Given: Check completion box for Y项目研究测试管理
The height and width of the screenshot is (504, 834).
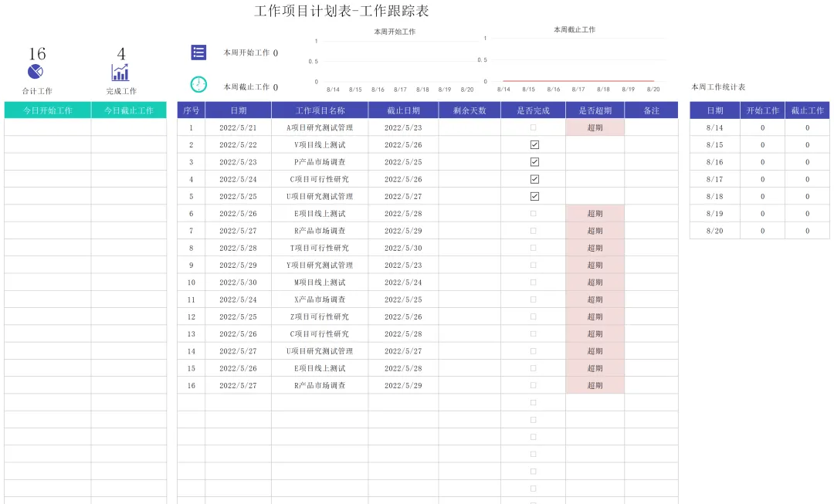Looking at the screenshot, I should tap(534, 266).
